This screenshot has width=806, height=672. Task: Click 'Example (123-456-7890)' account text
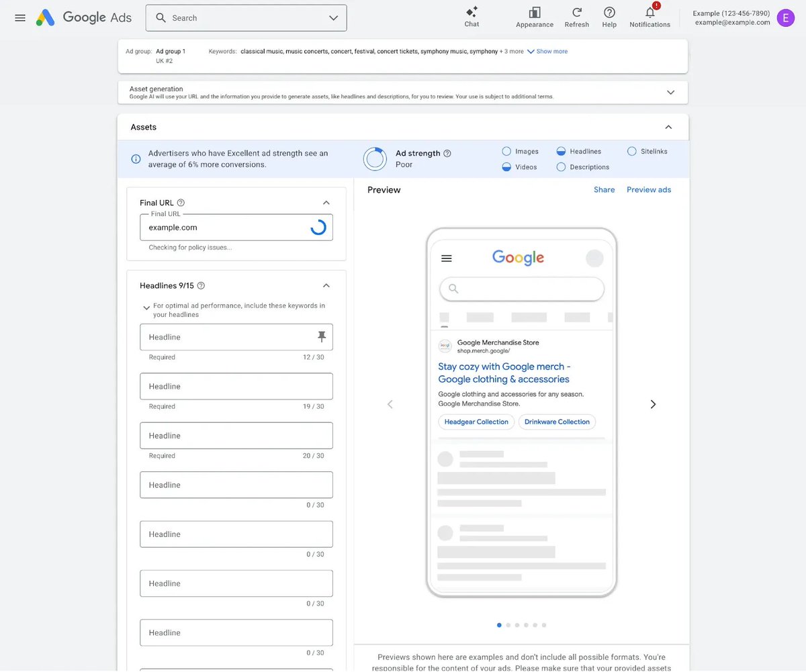pyautogui.click(x=731, y=13)
